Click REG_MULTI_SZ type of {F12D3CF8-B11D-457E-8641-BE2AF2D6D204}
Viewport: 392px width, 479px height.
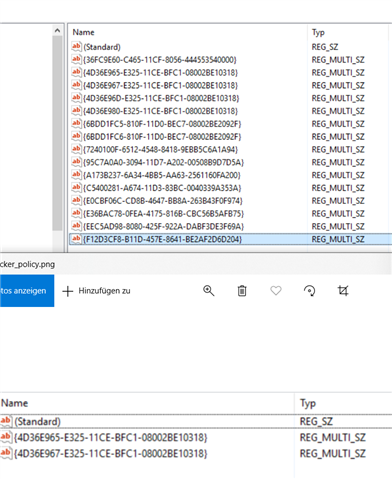(x=338, y=239)
